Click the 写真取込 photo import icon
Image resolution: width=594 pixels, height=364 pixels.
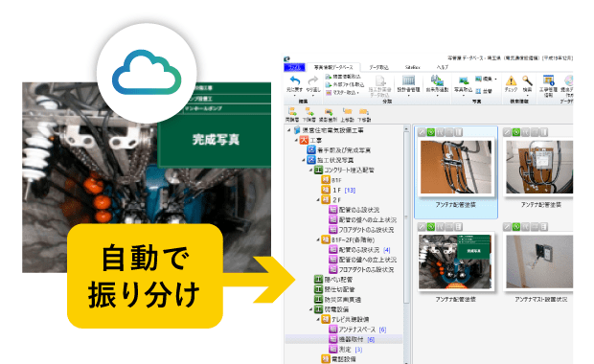coord(463,80)
